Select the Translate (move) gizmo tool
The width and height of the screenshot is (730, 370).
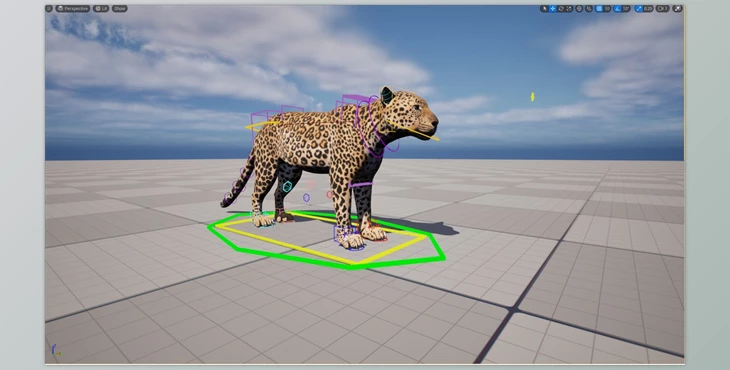tap(553, 8)
